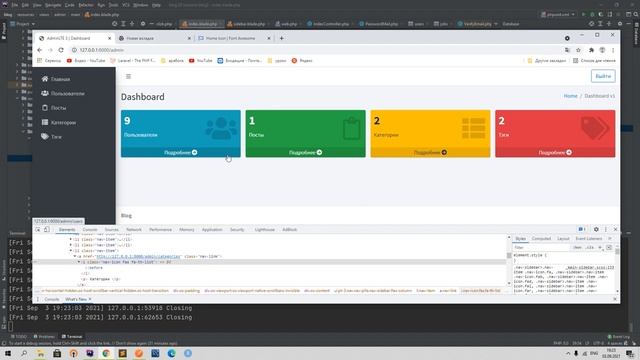The height and width of the screenshot is (360, 640).
Task: Switch to the DevTools Sources tab
Action: (x=111, y=230)
